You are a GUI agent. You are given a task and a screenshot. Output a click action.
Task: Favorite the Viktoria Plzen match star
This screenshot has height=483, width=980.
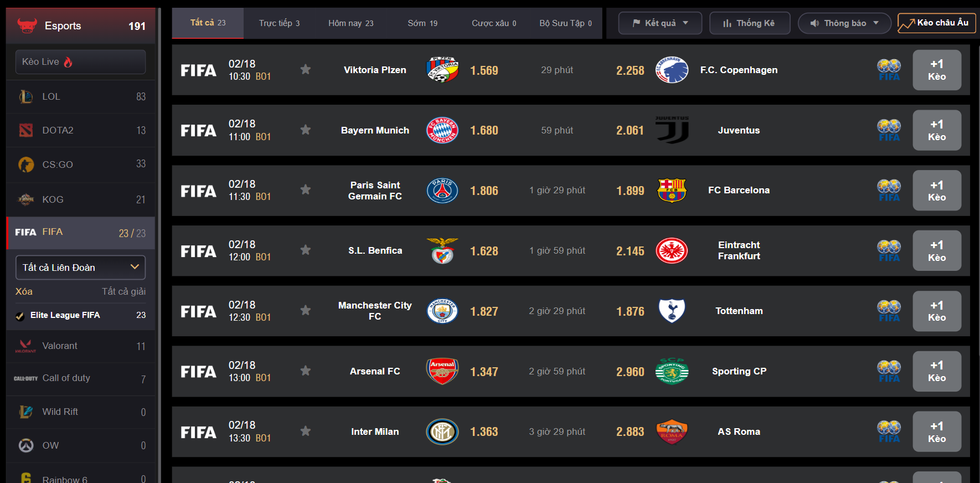[x=305, y=69]
